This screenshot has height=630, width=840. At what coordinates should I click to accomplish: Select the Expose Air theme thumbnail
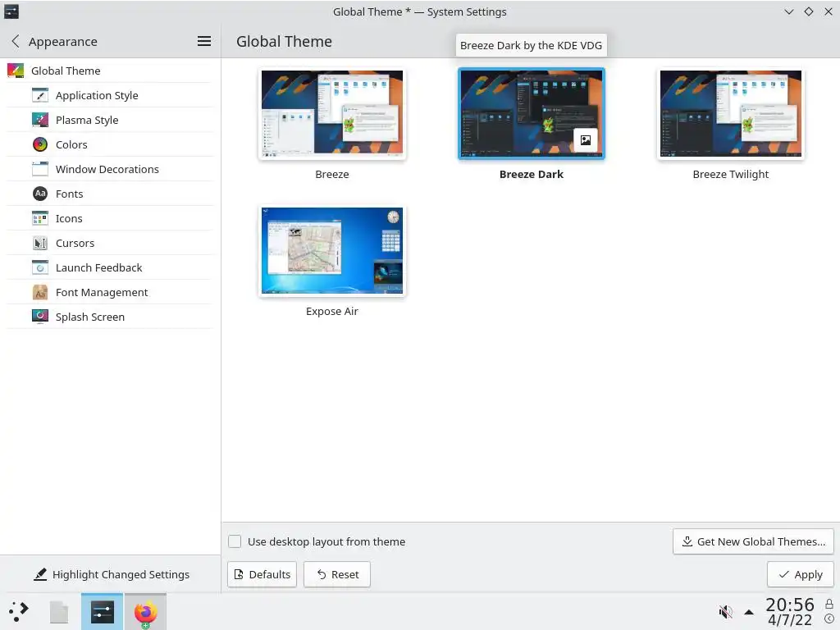pos(332,251)
